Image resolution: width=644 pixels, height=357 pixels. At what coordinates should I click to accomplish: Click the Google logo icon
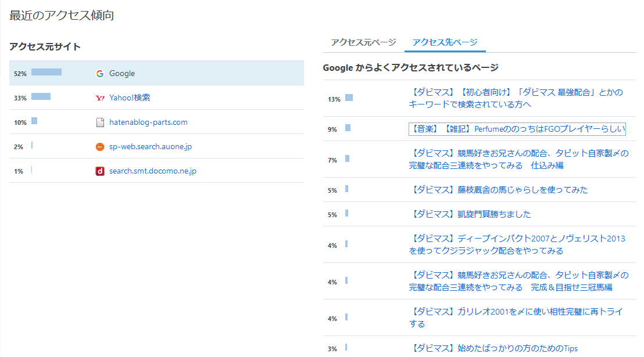(100, 74)
